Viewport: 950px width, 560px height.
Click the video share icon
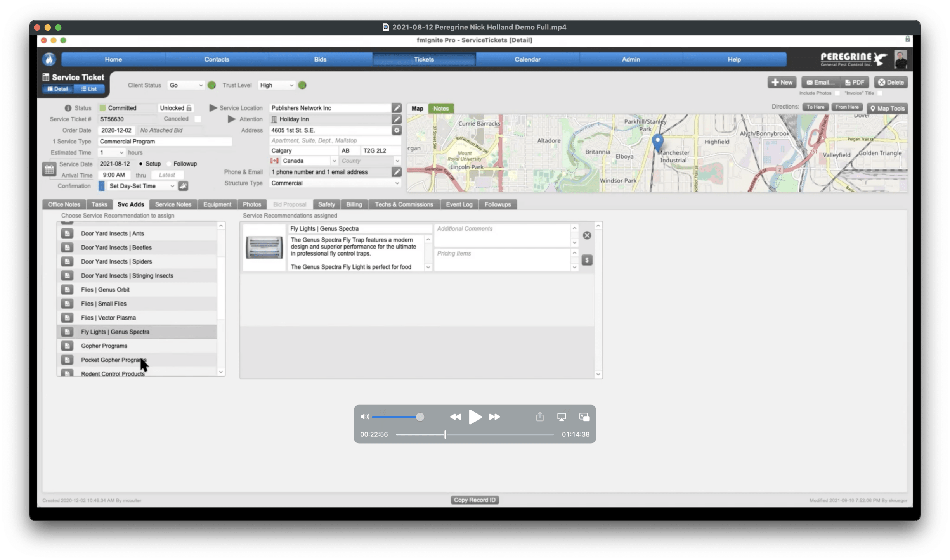tap(540, 417)
